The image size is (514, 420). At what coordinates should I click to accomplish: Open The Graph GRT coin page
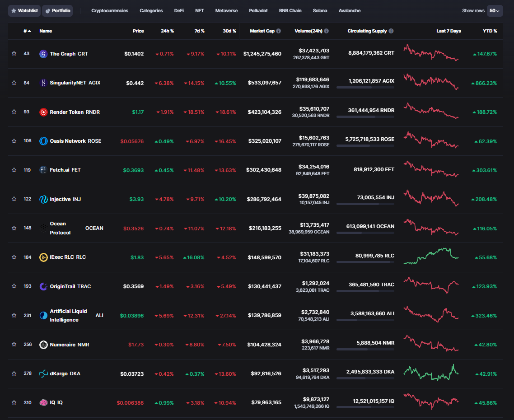pos(69,54)
